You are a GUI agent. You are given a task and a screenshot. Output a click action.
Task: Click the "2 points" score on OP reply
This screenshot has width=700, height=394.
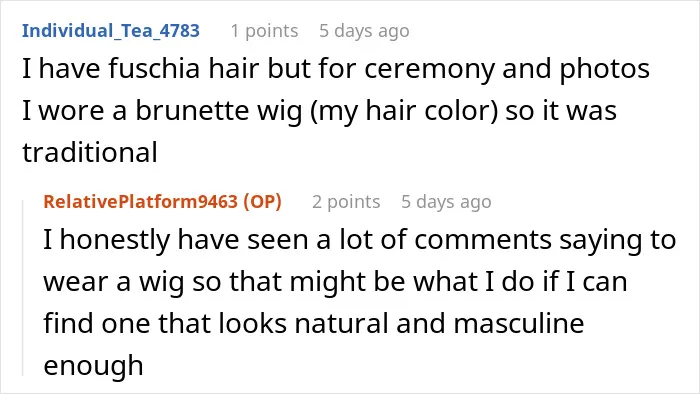pyautogui.click(x=346, y=202)
